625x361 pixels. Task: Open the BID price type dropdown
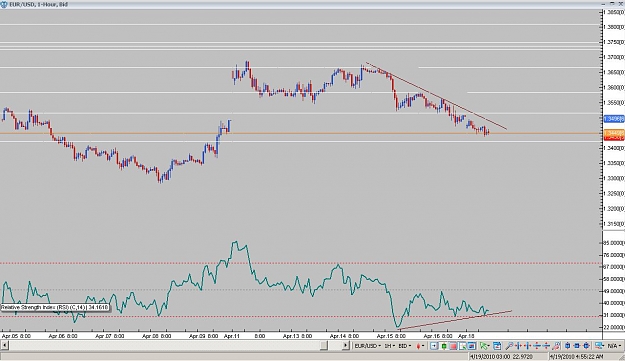tap(405, 346)
